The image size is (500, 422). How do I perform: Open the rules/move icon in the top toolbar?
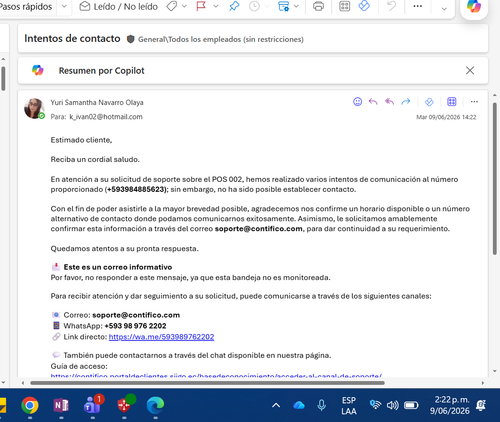click(x=283, y=6)
